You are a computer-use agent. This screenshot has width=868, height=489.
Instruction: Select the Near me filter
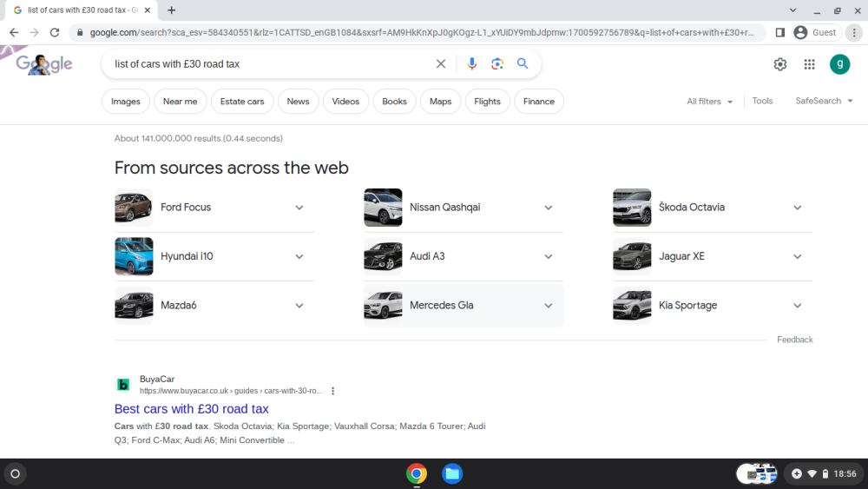(x=180, y=102)
